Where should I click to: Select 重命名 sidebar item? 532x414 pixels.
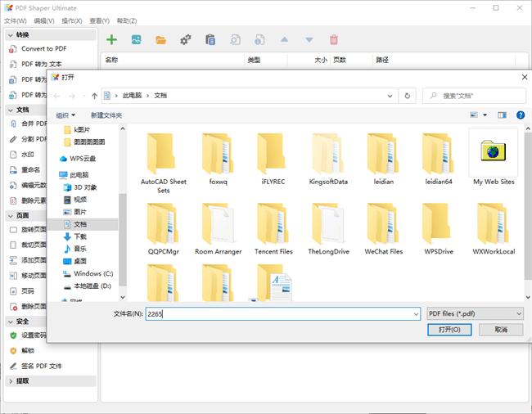[x=30, y=170]
